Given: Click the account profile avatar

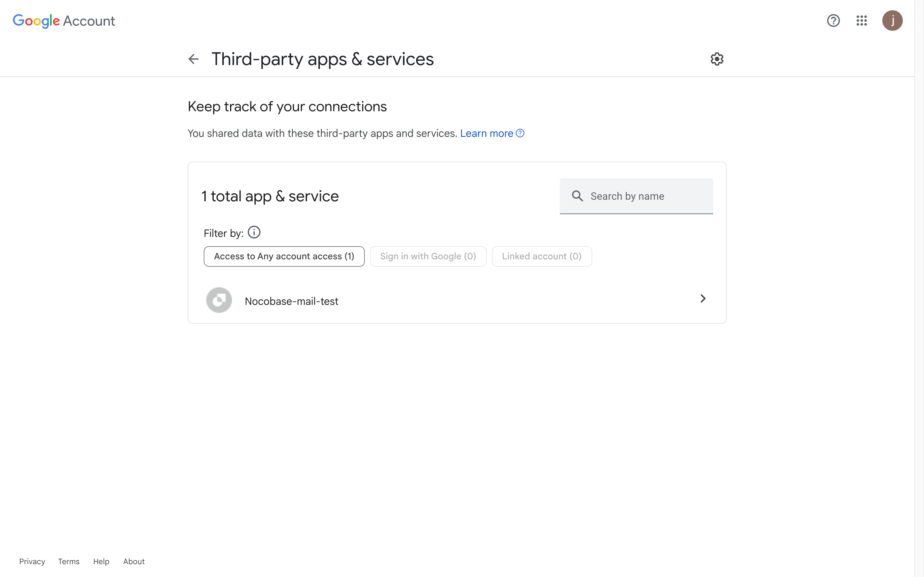Looking at the screenshot, I should tap(892, 21).
